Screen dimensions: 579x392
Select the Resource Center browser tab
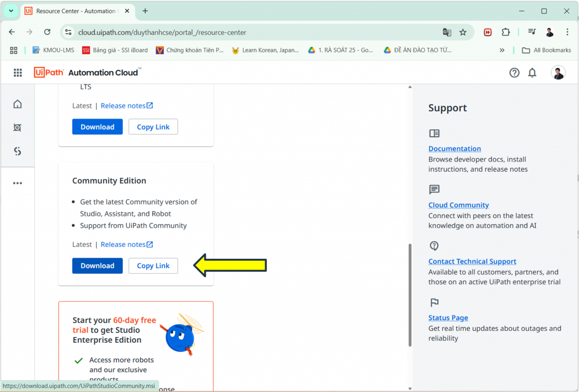[x=77, y=11]
